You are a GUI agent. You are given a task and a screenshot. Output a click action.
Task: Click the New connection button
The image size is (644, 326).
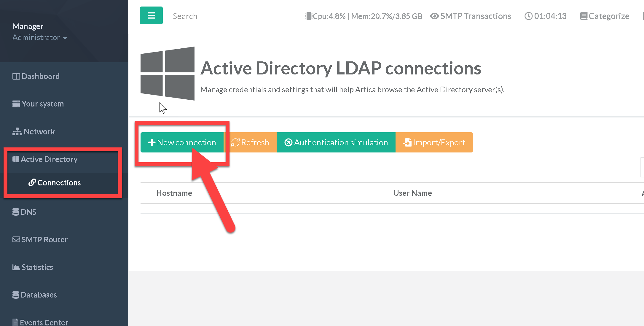pyautogui.click(x=182, y=143)
